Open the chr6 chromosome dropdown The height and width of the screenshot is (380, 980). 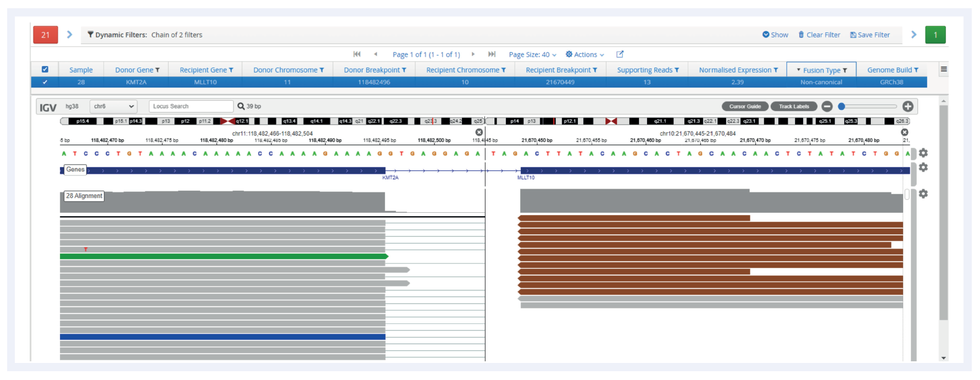coord(113,106)
